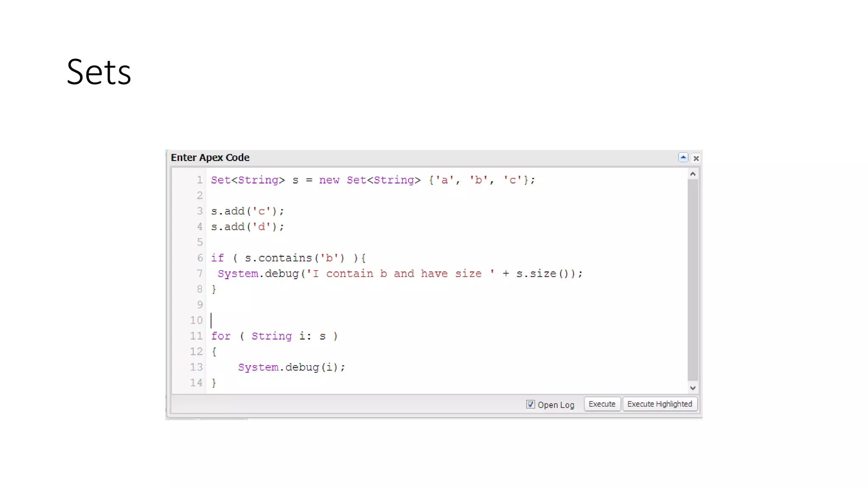Click the Open Log label

[x=556, y=405]
